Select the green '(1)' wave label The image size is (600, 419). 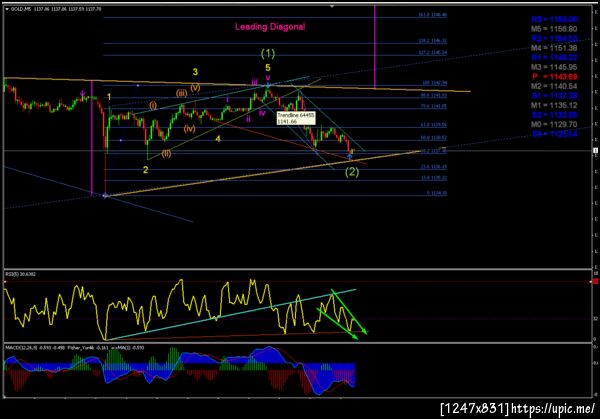(x=268, y=54)
